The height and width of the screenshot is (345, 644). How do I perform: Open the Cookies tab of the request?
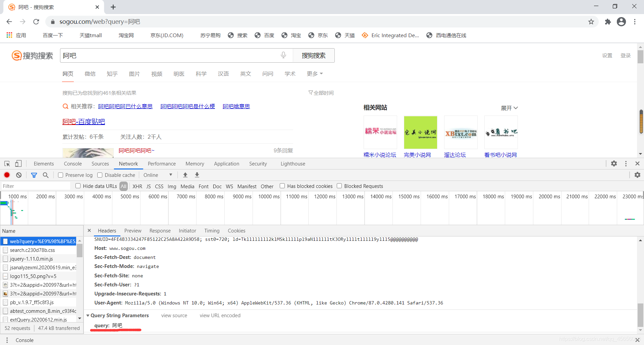click(x=236, y=231)
